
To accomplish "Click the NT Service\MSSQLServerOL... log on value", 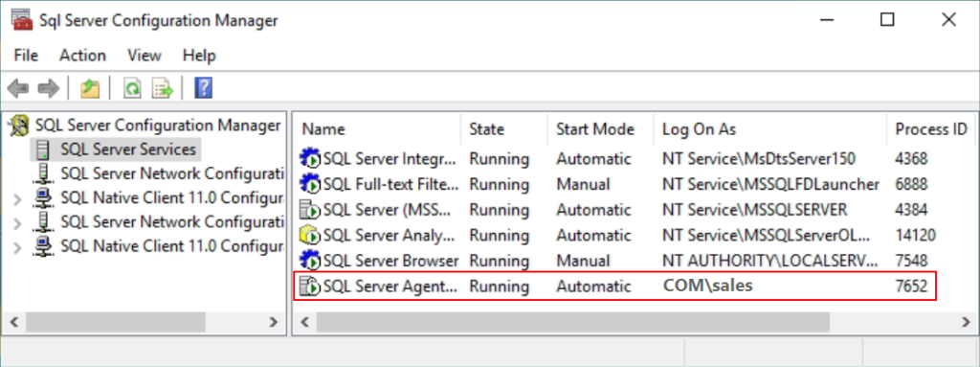I will [766, 236].
